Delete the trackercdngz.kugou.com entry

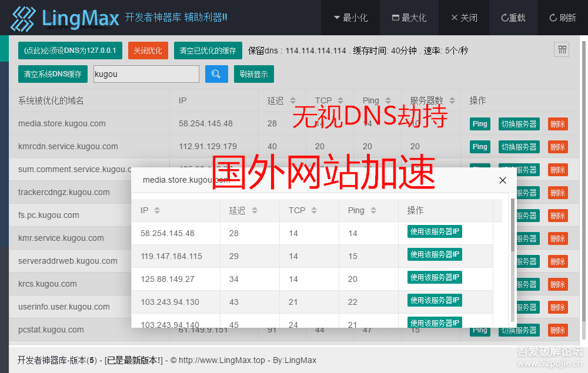coord(557,193)
